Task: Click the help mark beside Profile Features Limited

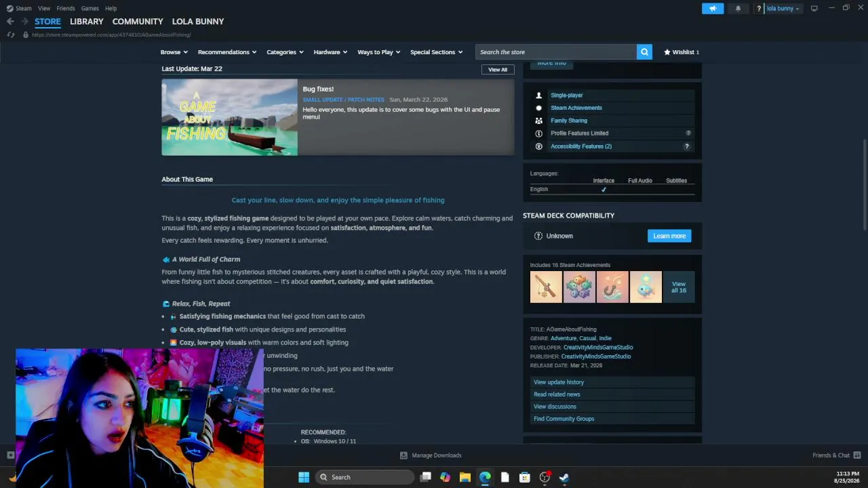Action: pyautogui.click(x=688, y=134)
